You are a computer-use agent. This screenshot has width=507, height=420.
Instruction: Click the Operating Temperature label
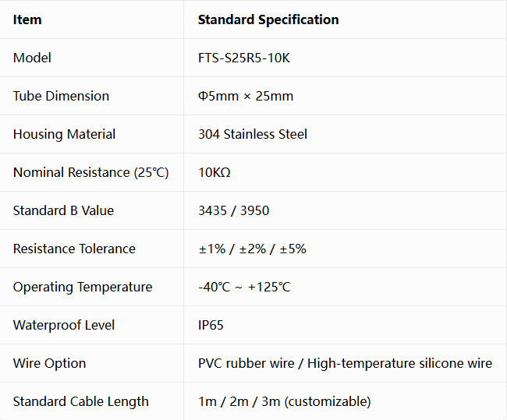[83, 287]
